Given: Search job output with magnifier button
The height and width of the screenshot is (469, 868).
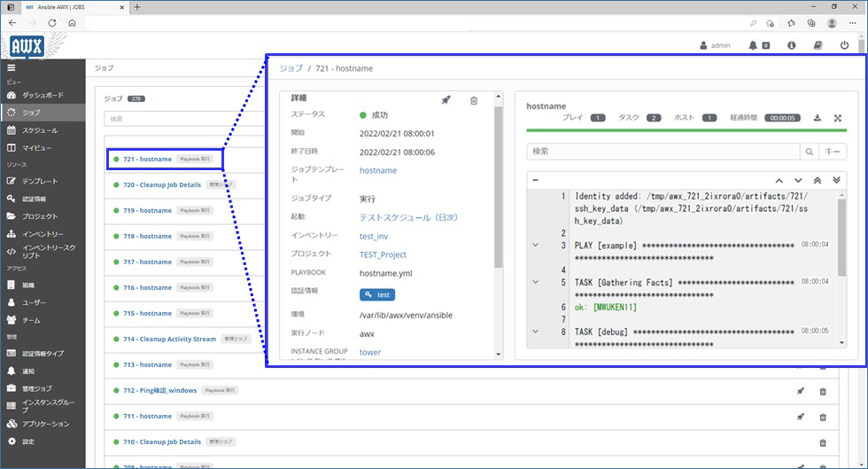Looking at the screenshot, I should pos(810,152).
